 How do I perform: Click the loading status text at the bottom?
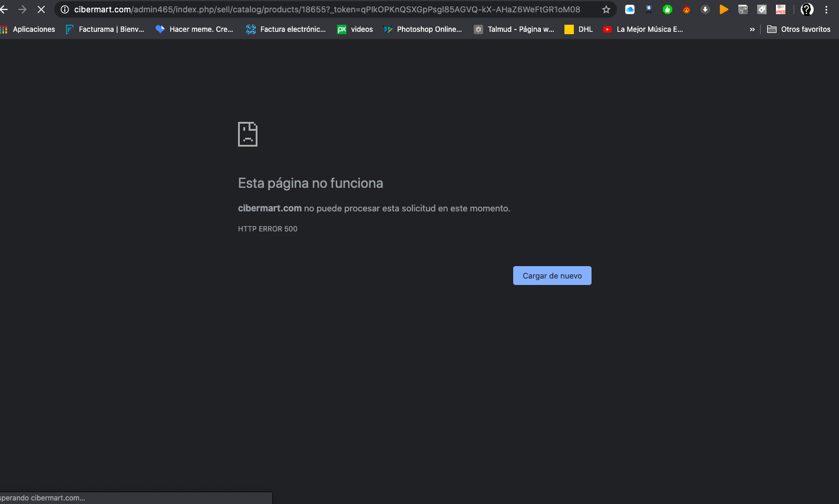point(42,498)
